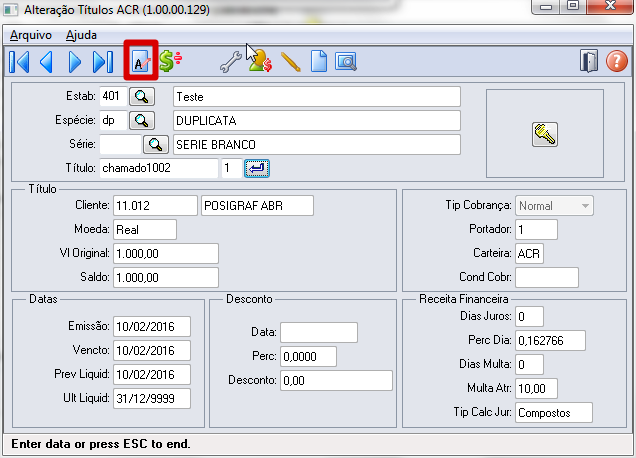Image resolution: width=636 pixels, height=458 pixels.
Task: Open the magnifier preview icon
Action: point(346,62)
